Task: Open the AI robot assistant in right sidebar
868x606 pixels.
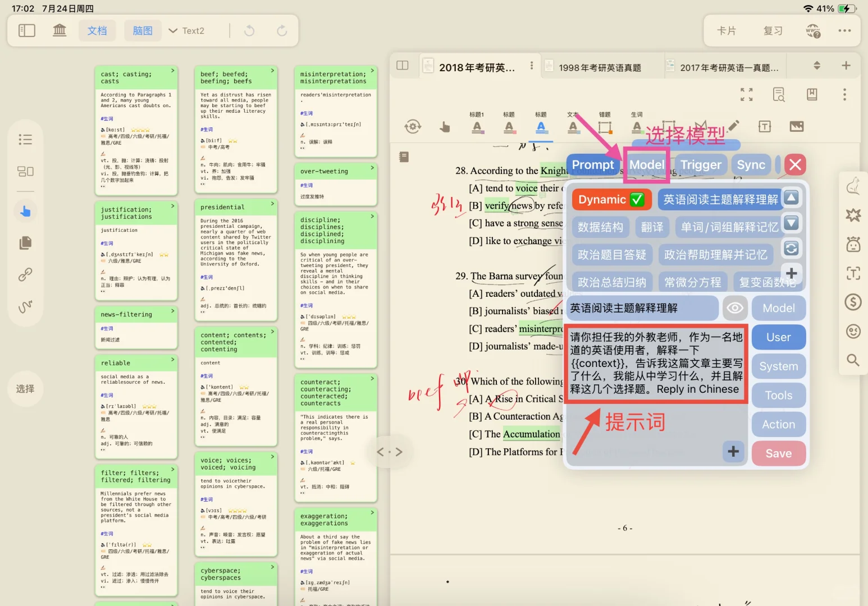Action: pos(853,245)
